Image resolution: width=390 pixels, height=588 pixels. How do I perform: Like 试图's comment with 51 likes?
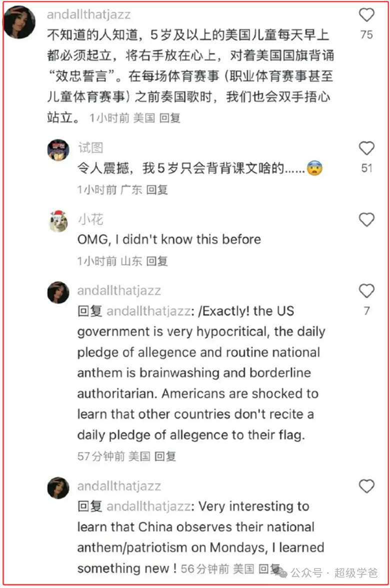[366, 148]
